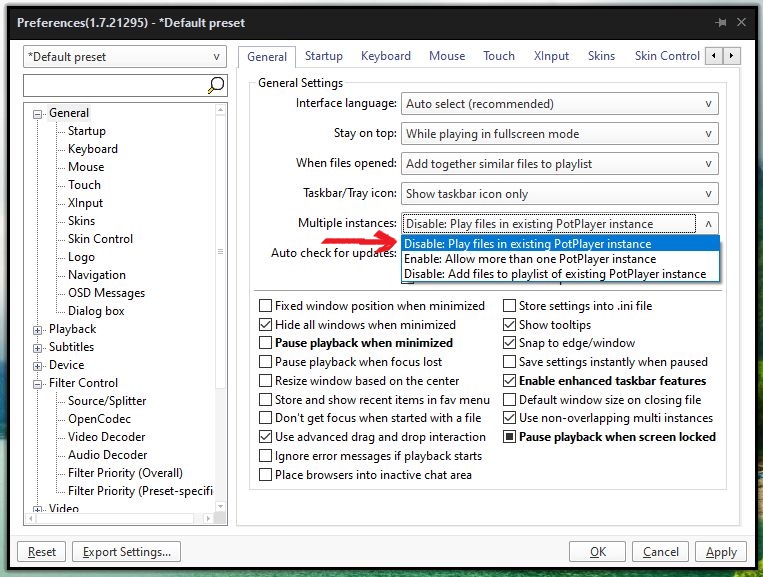763x577 pixels.
Task: Select OpenCodec tree item
Action: click(99, 419)
